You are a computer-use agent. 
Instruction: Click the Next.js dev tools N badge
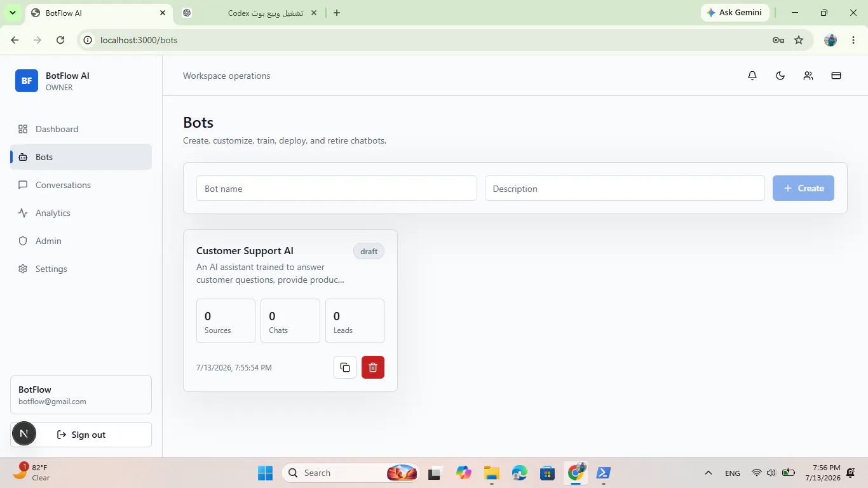(24, 434)
